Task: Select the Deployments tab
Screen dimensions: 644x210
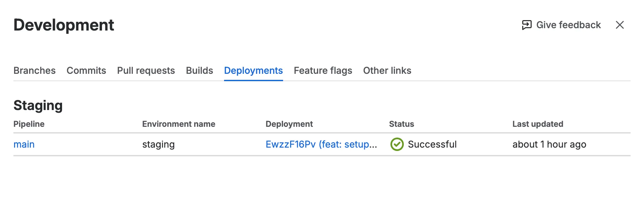Action: tap(253, 70)
